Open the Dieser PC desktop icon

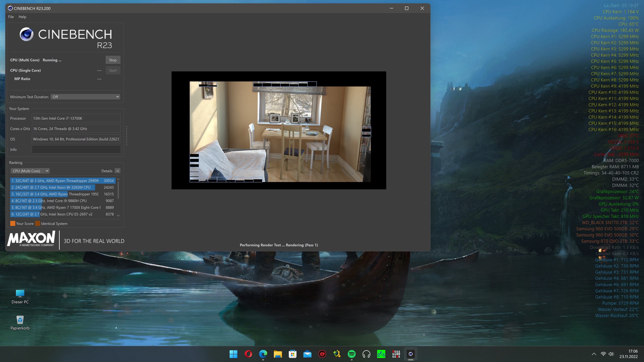click(x=20, y=296)
